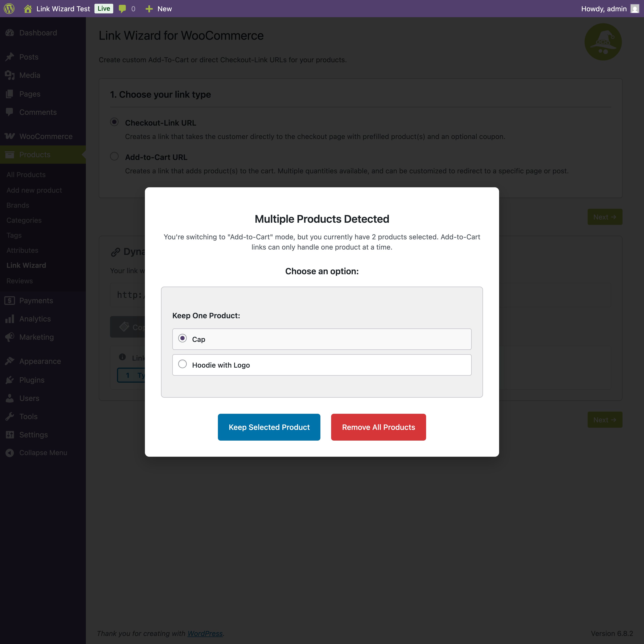Viewport: 644px width, 644px height.
Task: Open the Link Wizard submenu item
Action: pyautogui.click(x=26, y=265)
